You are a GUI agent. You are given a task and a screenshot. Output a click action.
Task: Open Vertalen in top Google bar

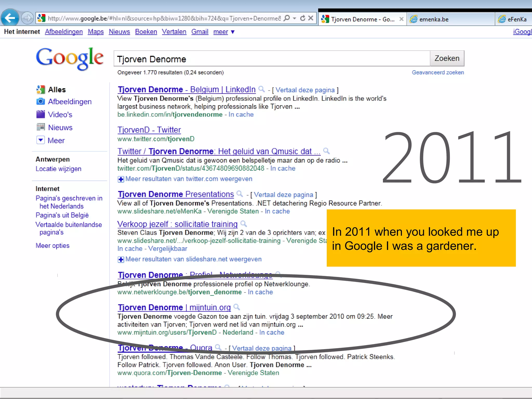(174, 32)
